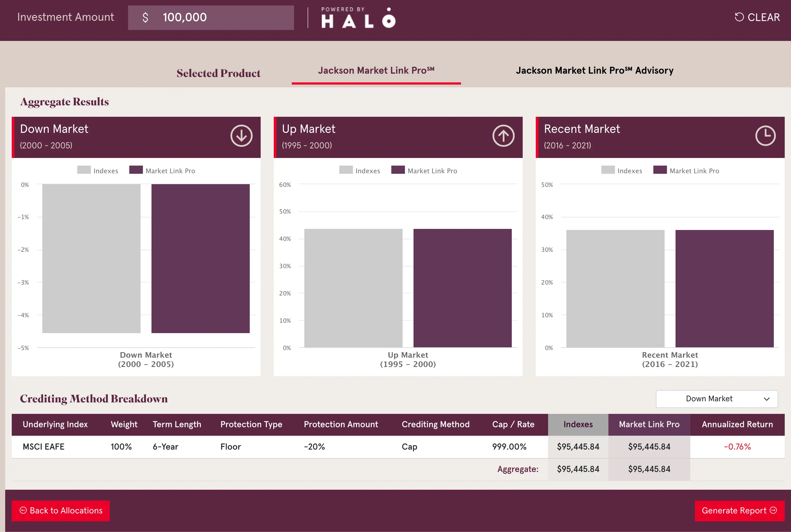Click the gray Indexes bar in Down Market chart

tap(91, 259)
